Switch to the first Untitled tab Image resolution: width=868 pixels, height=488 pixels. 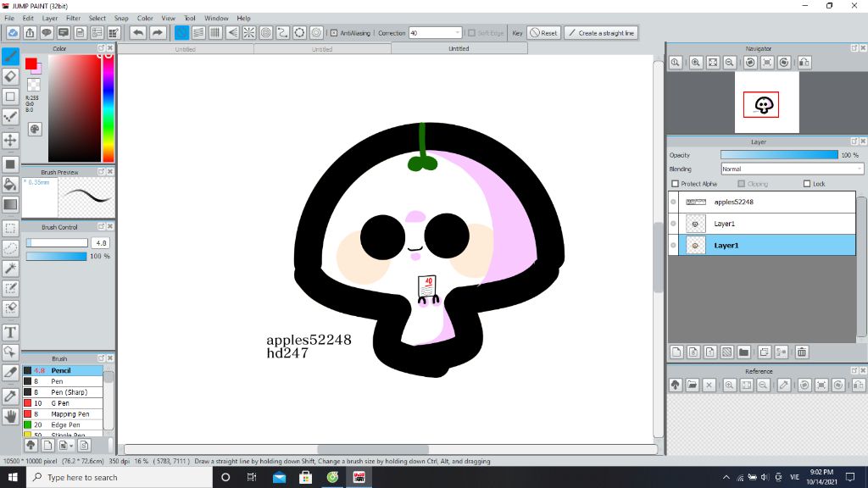pyautogui.click(x=185, y=49)
